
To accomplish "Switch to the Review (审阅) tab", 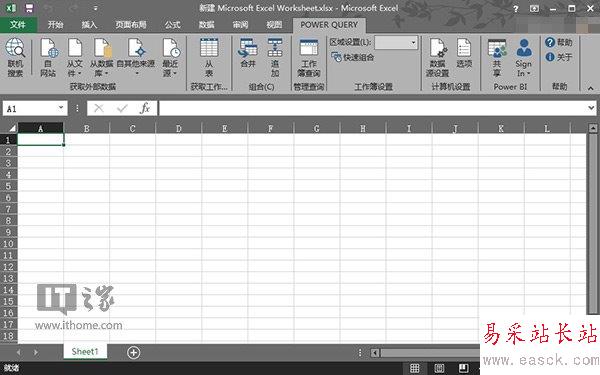I will pos(240,25).
